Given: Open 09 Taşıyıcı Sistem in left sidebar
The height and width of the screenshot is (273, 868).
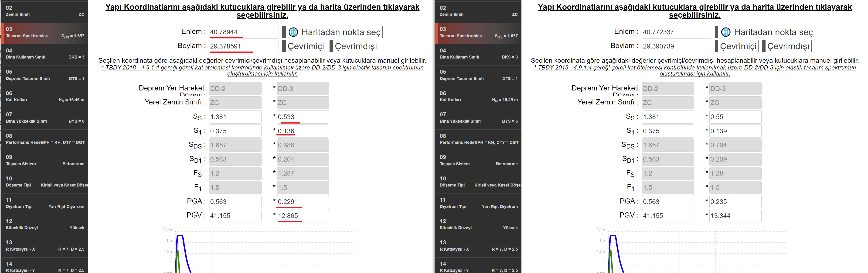Looking at the screenshot, I should (44, 161).
